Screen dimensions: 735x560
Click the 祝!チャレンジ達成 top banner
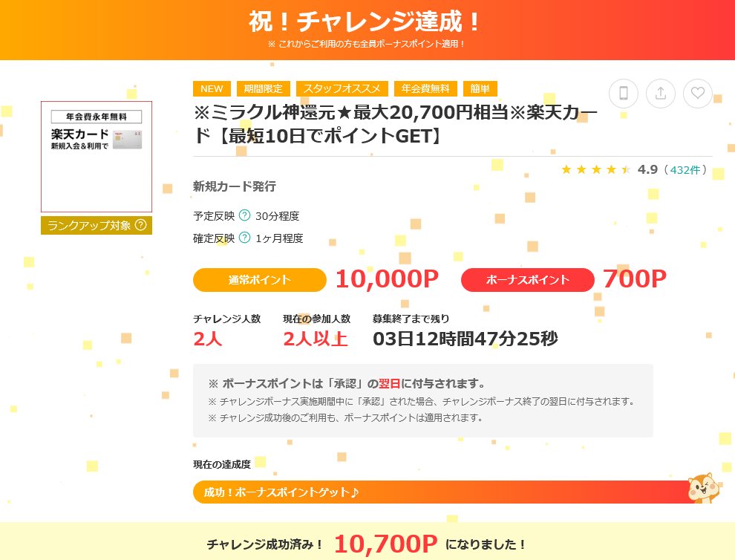point(367,30)
